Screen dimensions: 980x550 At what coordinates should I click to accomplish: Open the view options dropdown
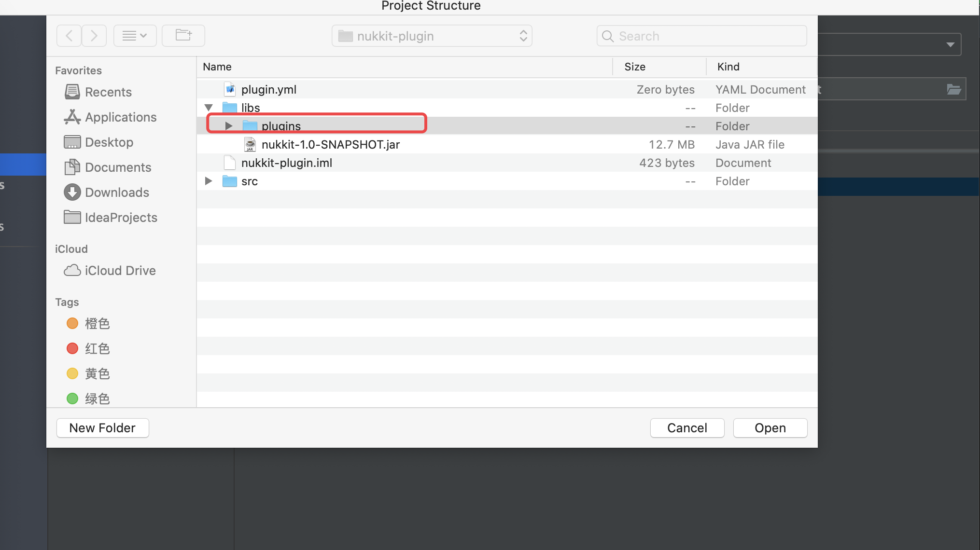click(135, 36)
